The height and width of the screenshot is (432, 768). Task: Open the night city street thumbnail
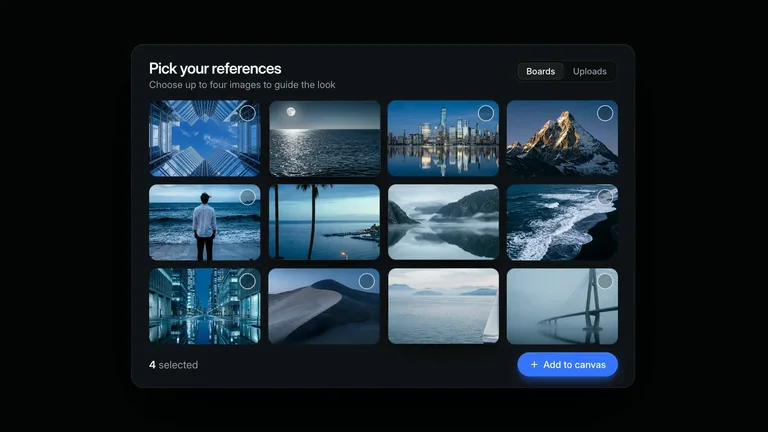click(205, 306)
